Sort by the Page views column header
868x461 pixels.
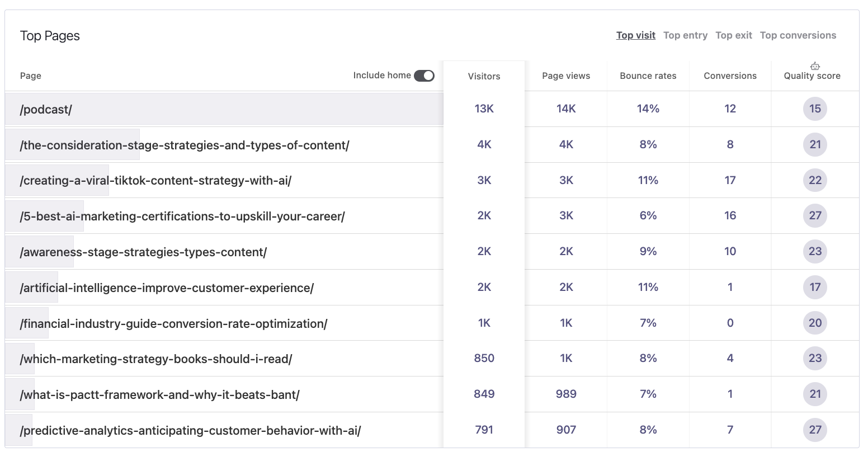pyautogui.click(x=565, y=76)
